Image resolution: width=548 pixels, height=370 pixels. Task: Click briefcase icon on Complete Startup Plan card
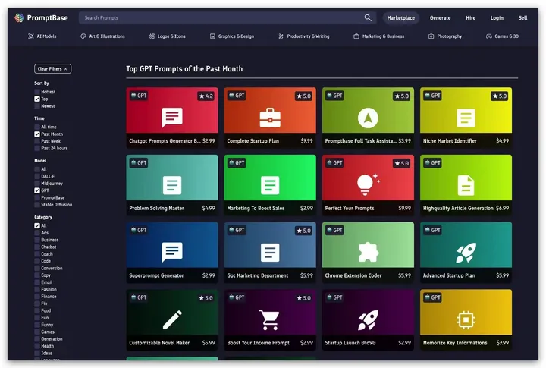[270, 118]
